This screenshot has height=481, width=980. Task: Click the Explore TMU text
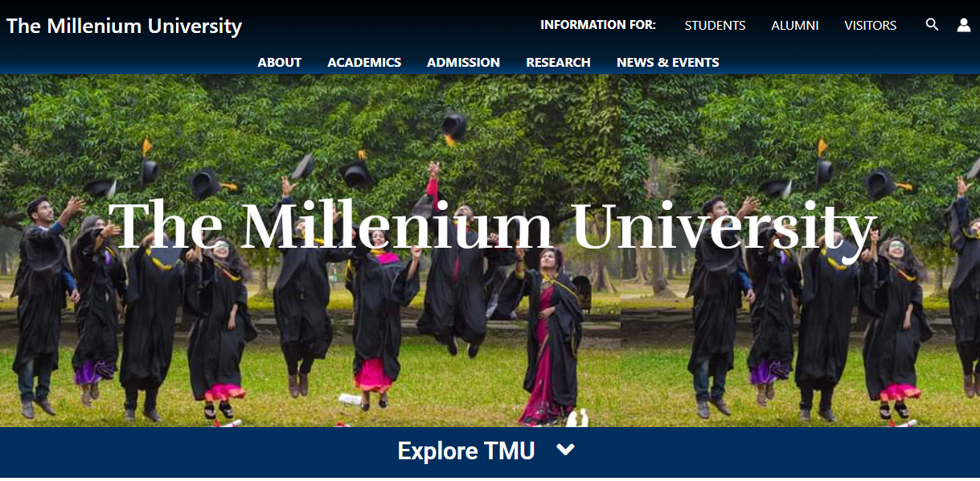466,450
